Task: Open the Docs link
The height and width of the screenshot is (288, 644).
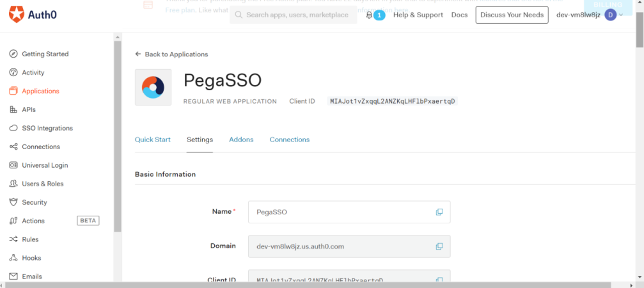Action: point(459,15)
